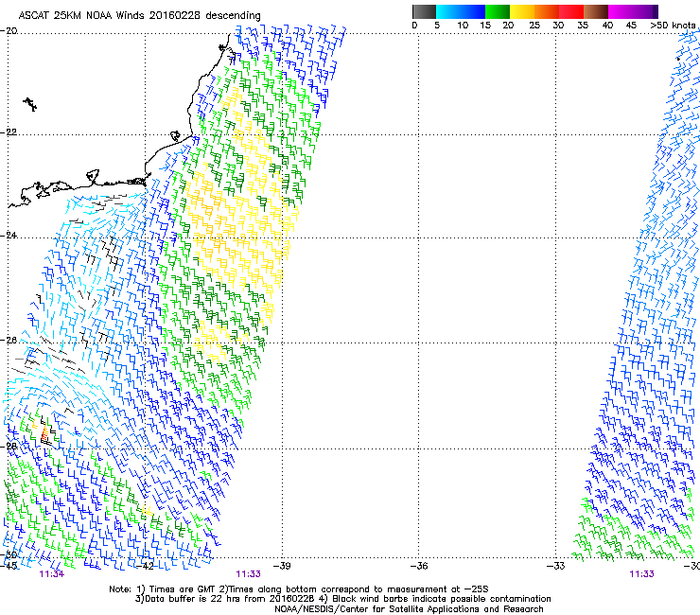Click the 'Times are GMT' note line

click(x=299, y=589)
